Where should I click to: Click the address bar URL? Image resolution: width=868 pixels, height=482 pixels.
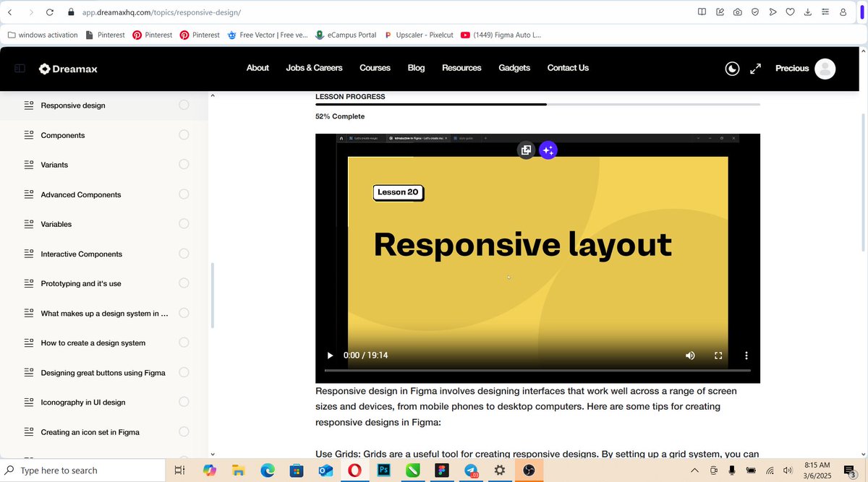click(162, 12)
